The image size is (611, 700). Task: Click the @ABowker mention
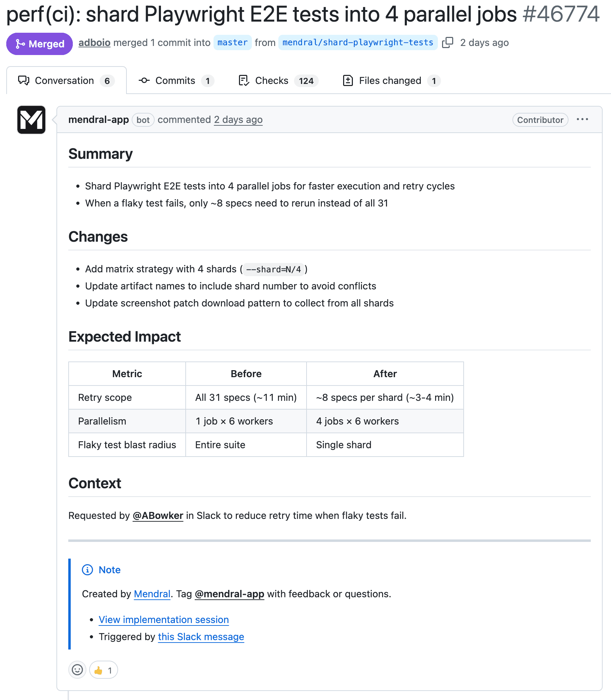point(157,516)
